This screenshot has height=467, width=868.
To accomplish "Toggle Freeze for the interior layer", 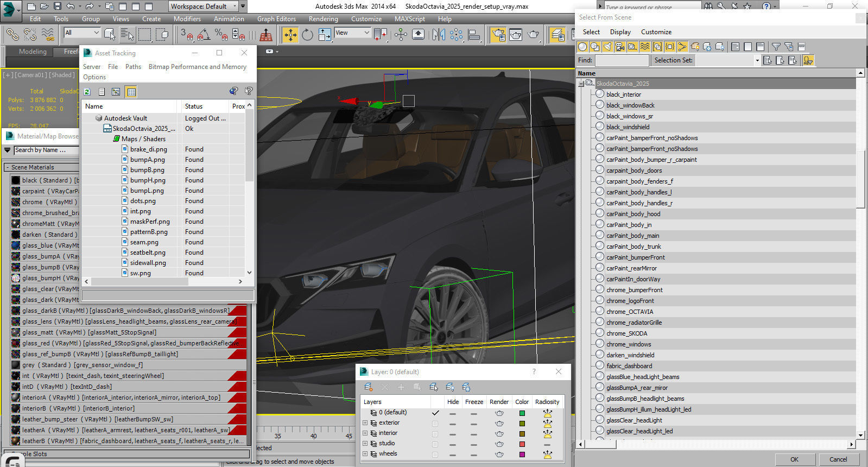I will [474, 434].
